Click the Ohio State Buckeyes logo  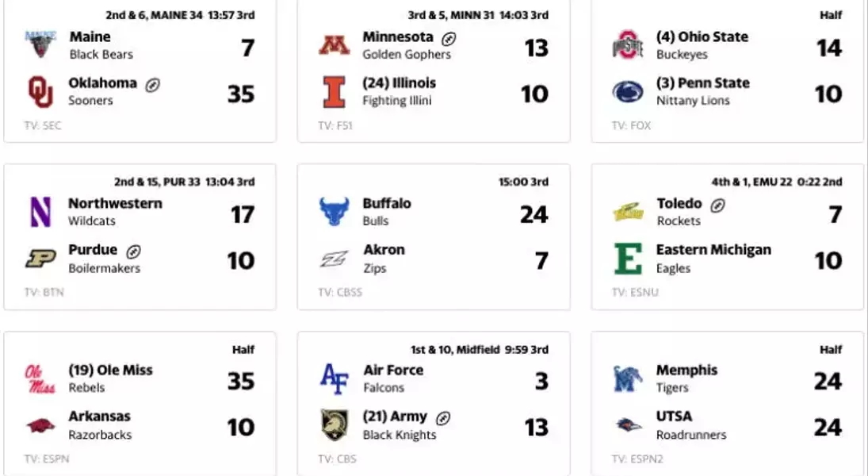[628, 45]
